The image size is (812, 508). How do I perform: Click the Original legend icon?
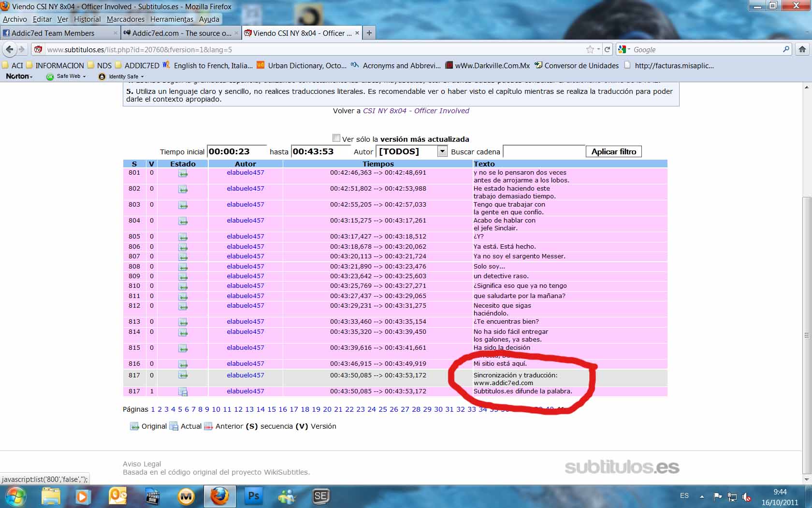(x=134, y=426)
